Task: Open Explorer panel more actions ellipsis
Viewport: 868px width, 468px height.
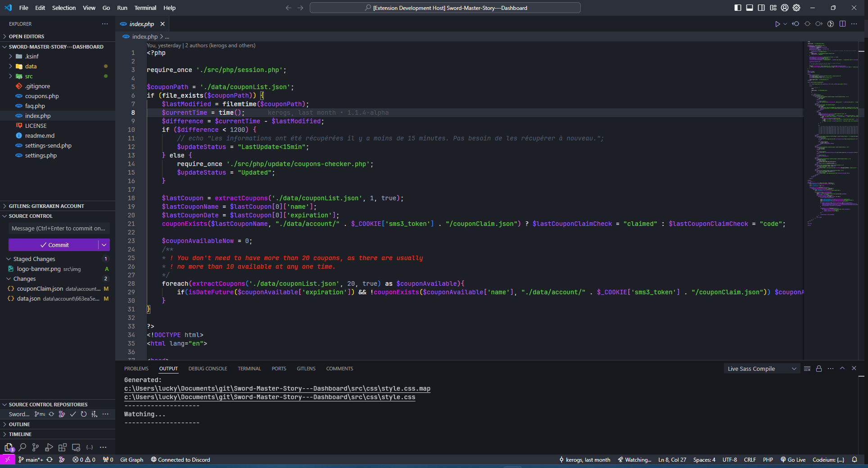Action: (105, 24)
